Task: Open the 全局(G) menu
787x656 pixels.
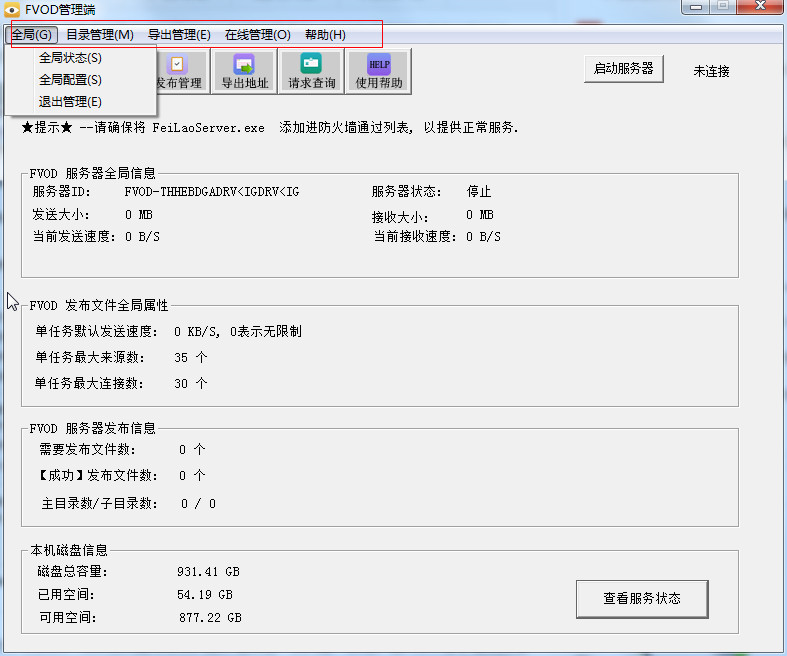Action: pyautogui.click(x=32, y=35)
